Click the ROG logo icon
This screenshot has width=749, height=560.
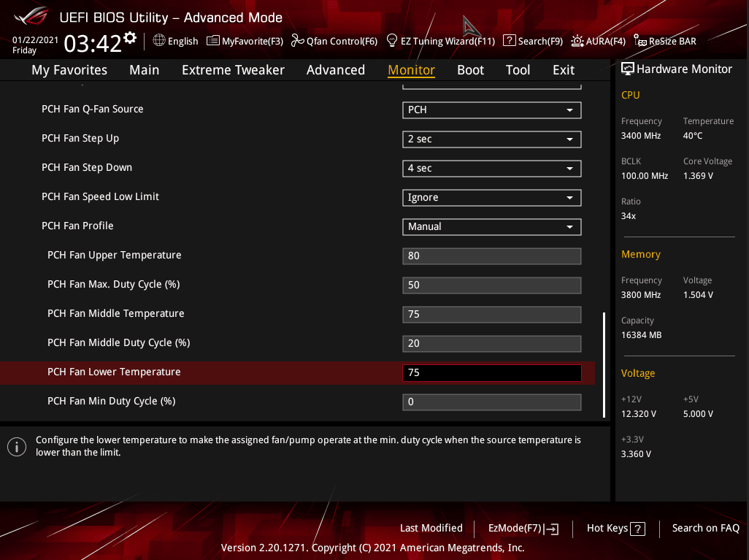[x=31, y=16]
